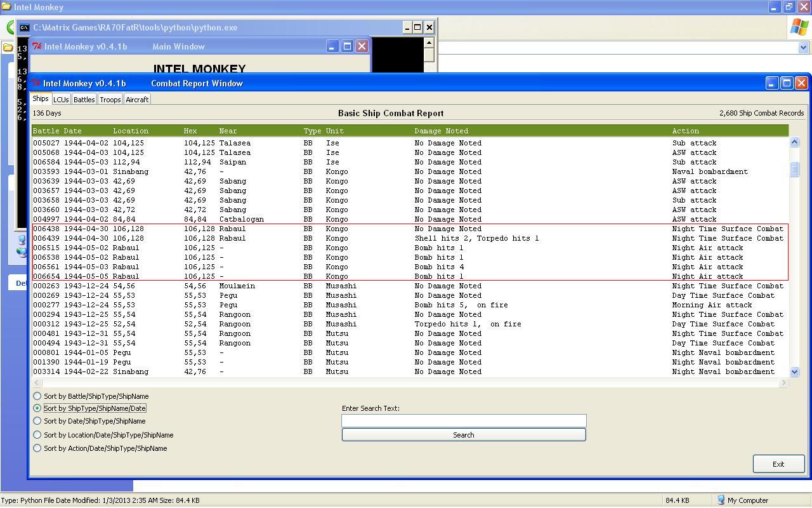Image resolution: width=812 pixels, height=508 pixels.
Task: Click the 'Basic Ship Combat Report' heading
Action: (391, 113)
